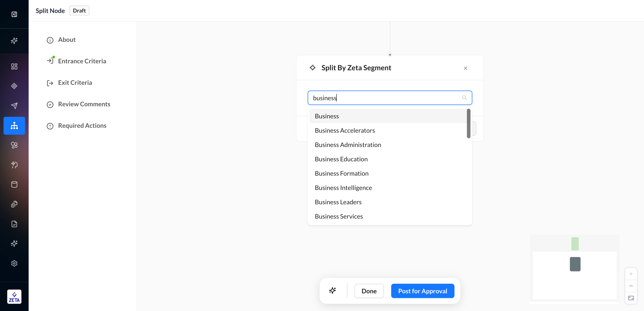Zoom in canvas with plus button
The image size is (644, 311).
click(631, 274)
